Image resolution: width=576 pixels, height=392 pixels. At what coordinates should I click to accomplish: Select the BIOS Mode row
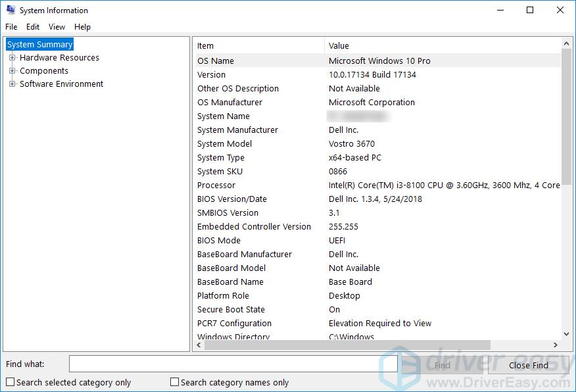tap(378, 241)
